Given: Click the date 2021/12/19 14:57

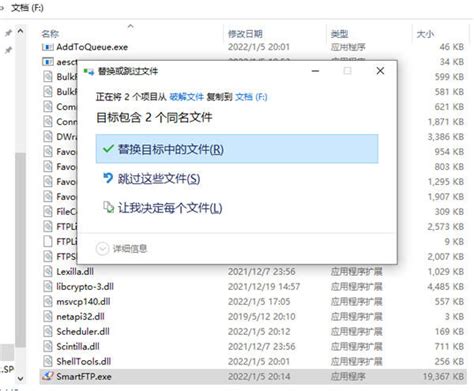Looking at the screenshot, I should 264,287.
